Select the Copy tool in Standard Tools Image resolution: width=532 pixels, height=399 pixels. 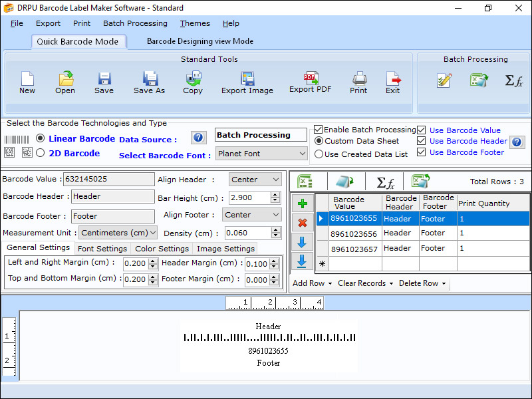pyautogui.click(x=192, y=78)
